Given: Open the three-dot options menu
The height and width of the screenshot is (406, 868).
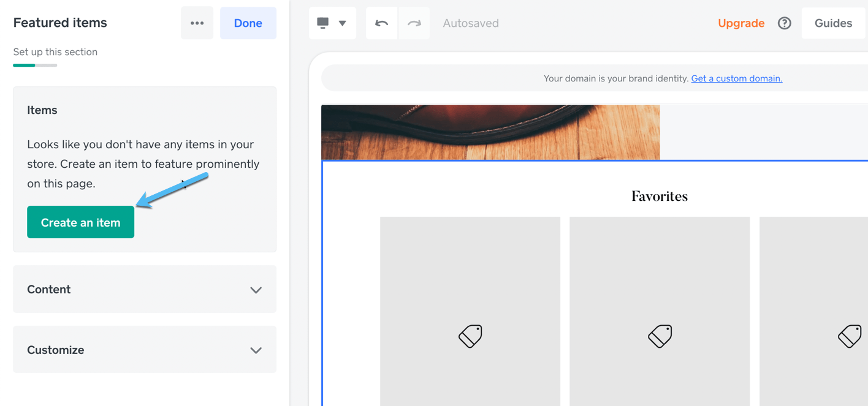Looking at the screenshot, I should [x=197, y=23].
